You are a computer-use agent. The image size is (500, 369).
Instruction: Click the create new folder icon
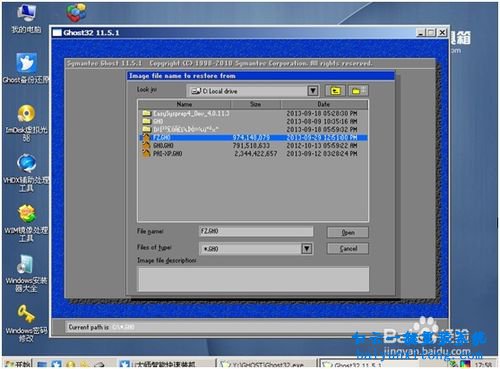pyautogui.click(x=359, y=91)
